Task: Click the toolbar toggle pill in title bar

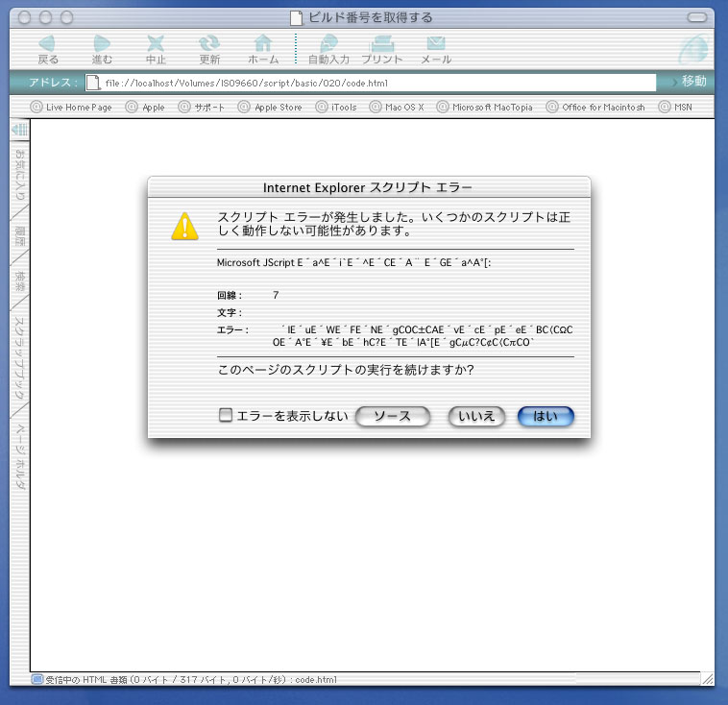Action: click(x=697, y=17)
